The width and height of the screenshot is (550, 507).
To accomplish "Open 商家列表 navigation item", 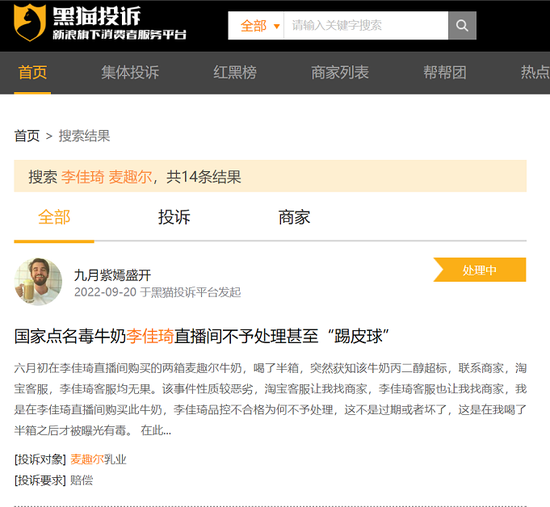I will (x=340, y=73).
